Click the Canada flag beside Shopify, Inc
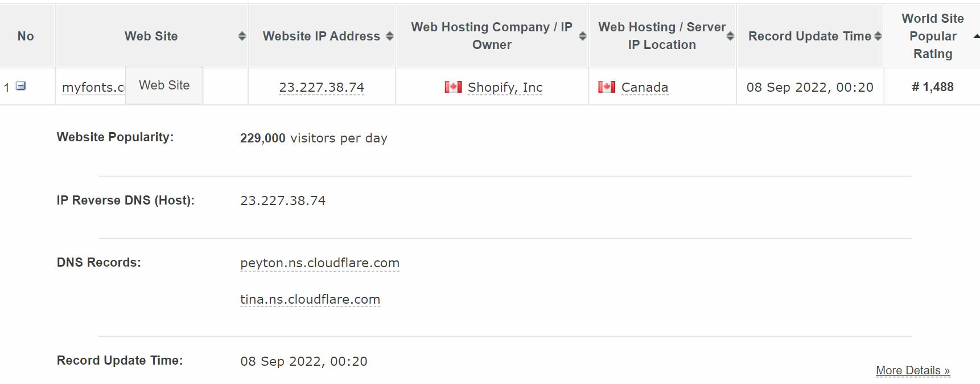The height and width of the screenshot is (384, 980). click(452, 87)
